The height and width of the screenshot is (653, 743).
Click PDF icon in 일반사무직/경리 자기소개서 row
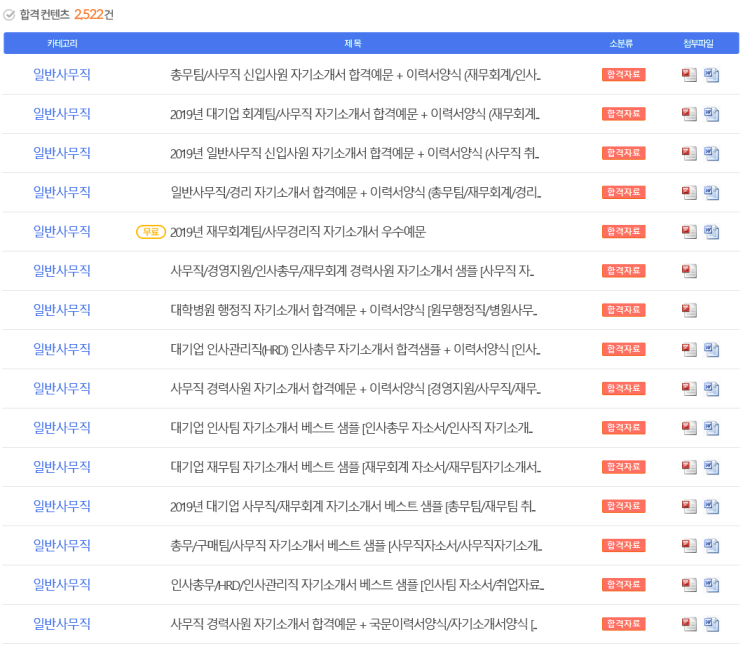point(689,192)
